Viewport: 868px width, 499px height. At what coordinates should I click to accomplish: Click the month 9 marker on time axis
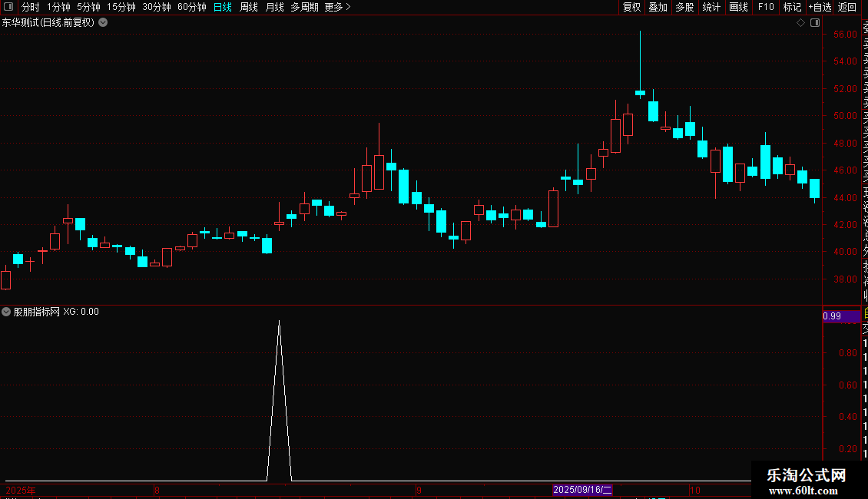[419, 490]
